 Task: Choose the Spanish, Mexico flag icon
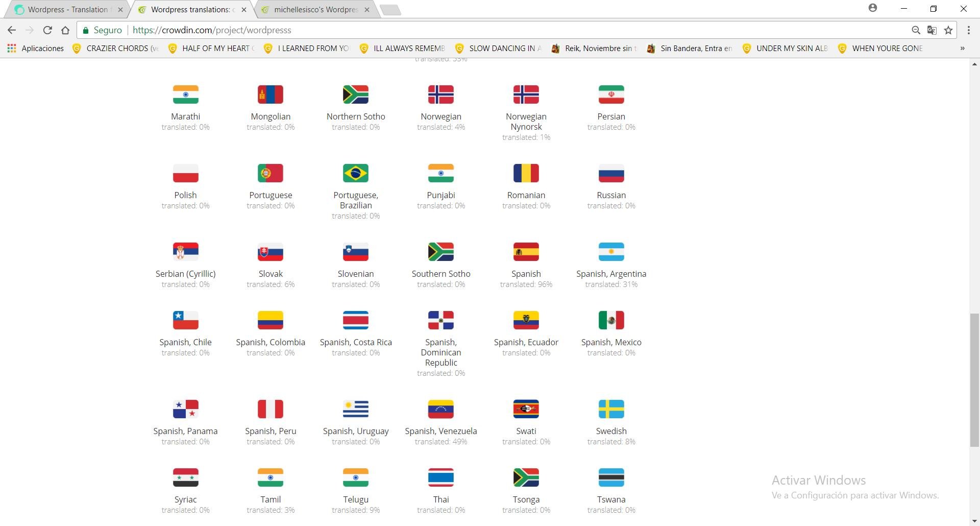pos(611,320)
